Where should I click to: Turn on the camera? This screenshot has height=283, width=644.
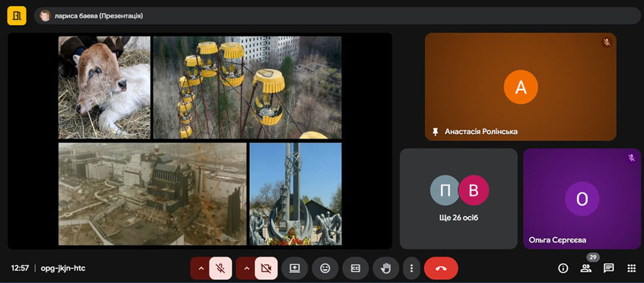tap(266, 268)
